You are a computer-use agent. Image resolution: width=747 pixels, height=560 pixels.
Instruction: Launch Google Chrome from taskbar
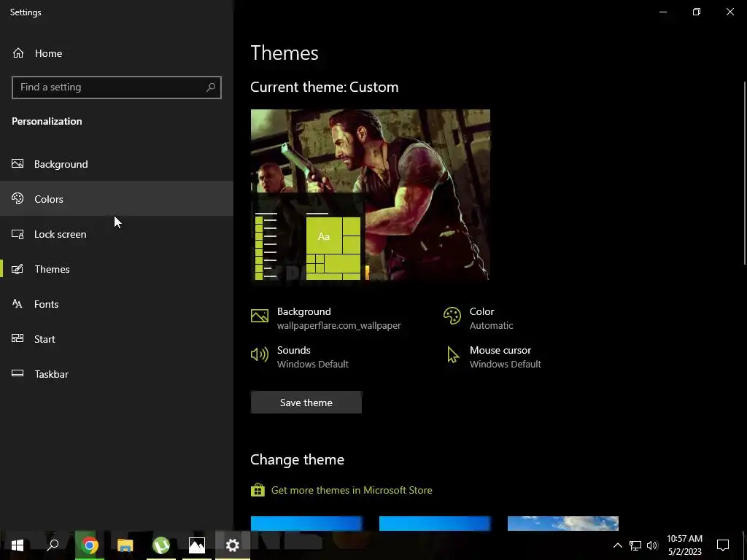pyautogui.click(x=90, y=545)
